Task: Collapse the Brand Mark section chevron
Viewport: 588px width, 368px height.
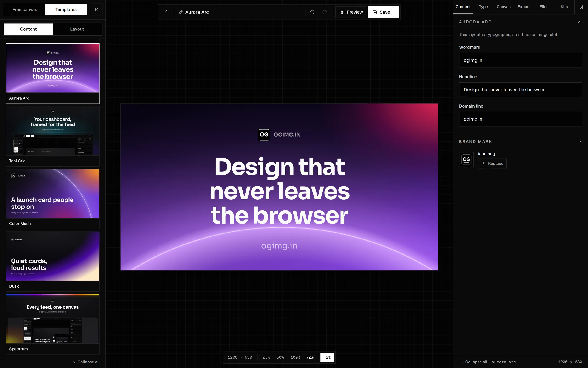Action: pyautogui.click(x=580, y=142)
